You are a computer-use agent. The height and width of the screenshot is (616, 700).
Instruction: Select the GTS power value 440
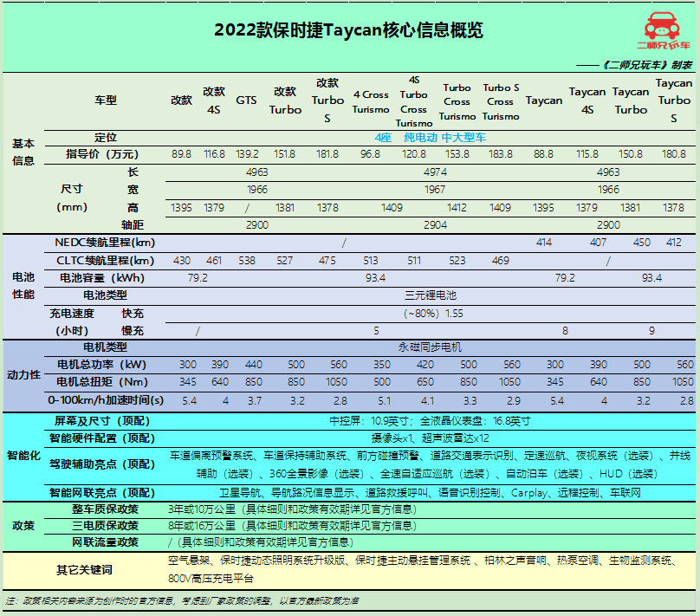pos(254,365)
